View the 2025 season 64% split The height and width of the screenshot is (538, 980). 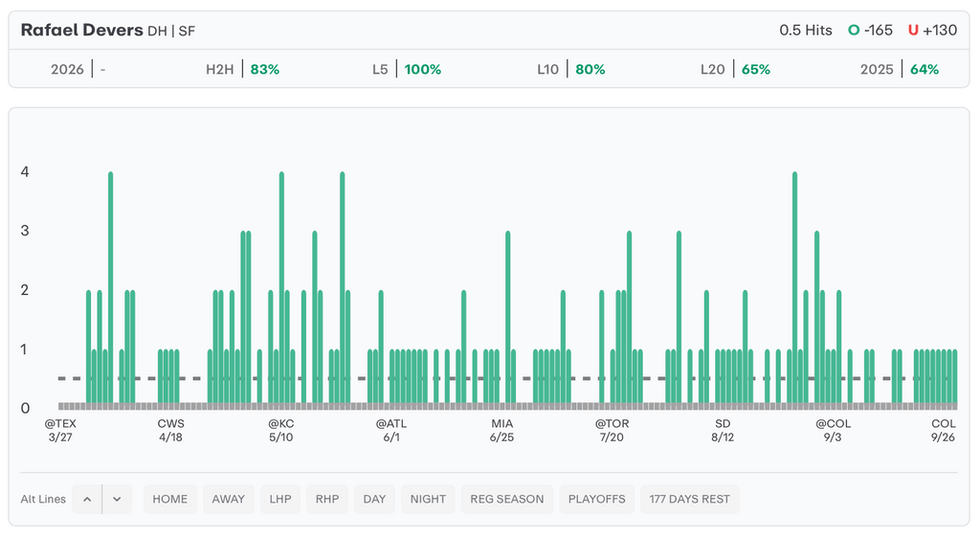click(x=900, y=69)
